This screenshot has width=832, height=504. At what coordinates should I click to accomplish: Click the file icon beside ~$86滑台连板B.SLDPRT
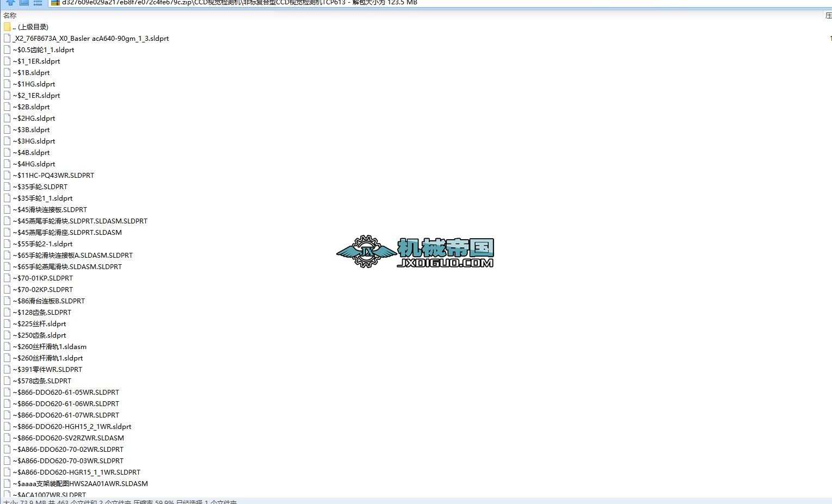pos(7,301)
